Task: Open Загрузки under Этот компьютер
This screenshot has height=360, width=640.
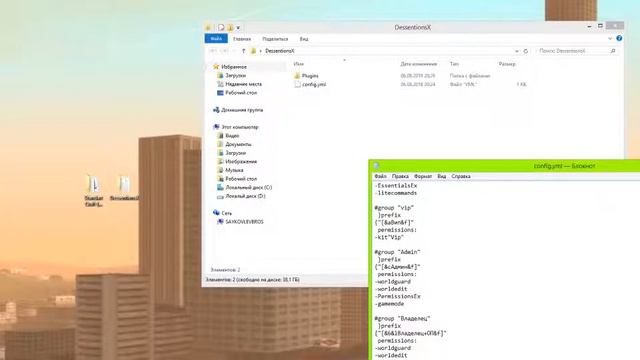Action: [x=236, y=153]
